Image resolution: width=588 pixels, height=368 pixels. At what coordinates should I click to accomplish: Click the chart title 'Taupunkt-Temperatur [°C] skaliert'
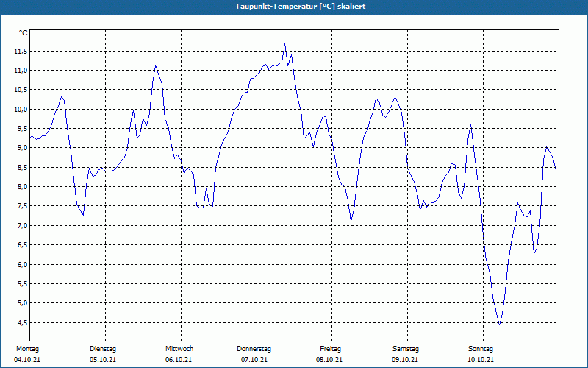(301, 7)
